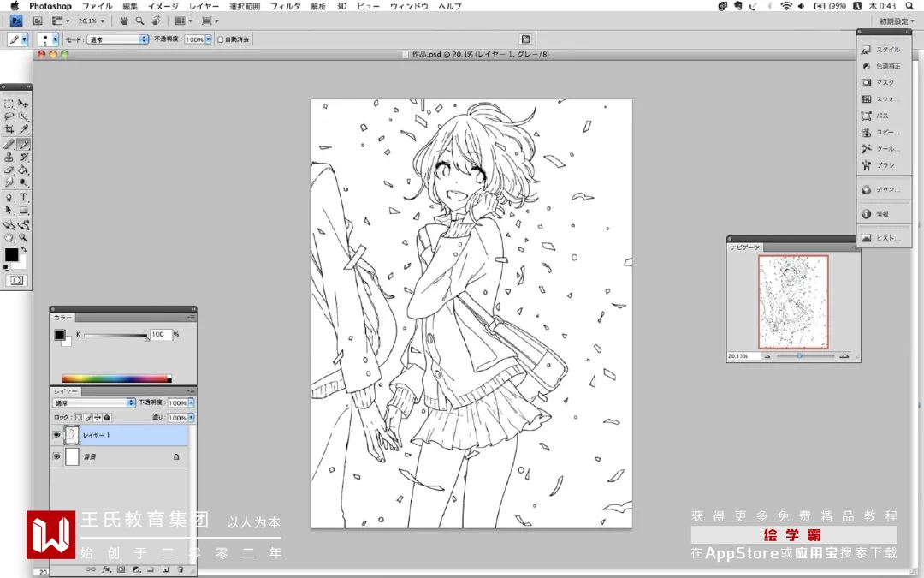
Task: Select the Clone Stamp tool
Action: (9, 158)
